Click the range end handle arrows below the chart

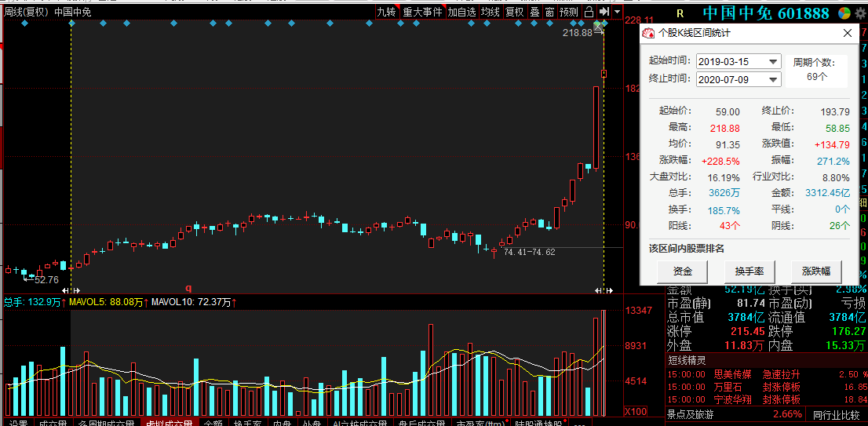604,290
